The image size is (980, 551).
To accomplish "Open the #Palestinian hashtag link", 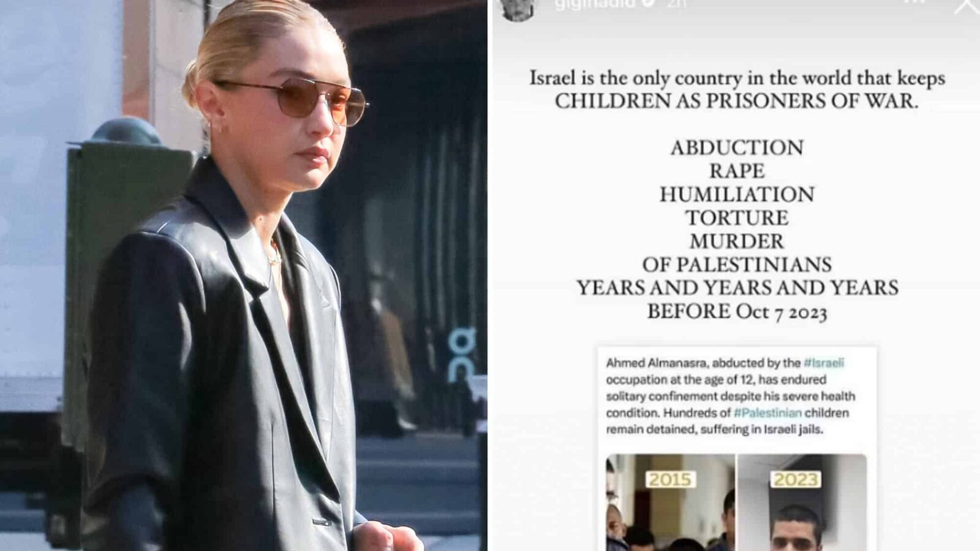I will (767, 413).
